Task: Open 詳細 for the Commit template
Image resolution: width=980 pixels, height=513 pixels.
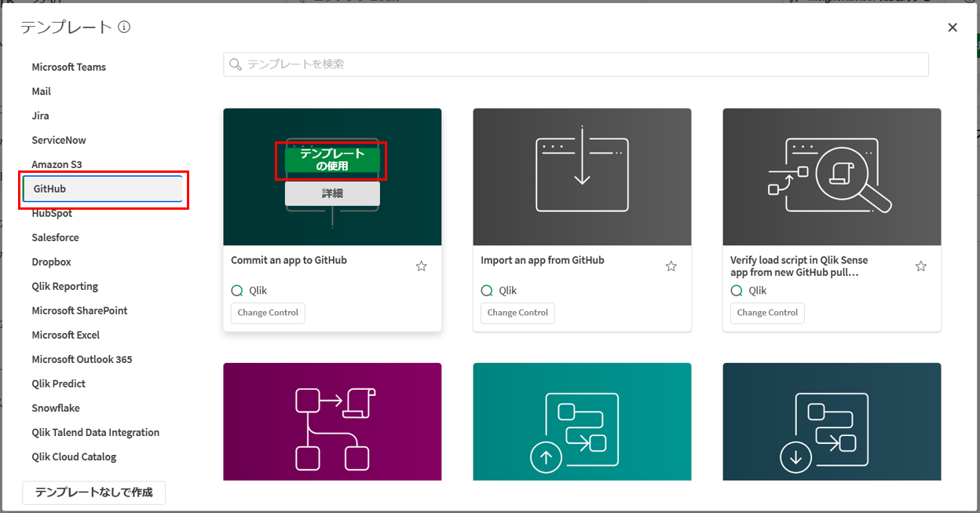Action: [331, 193]
